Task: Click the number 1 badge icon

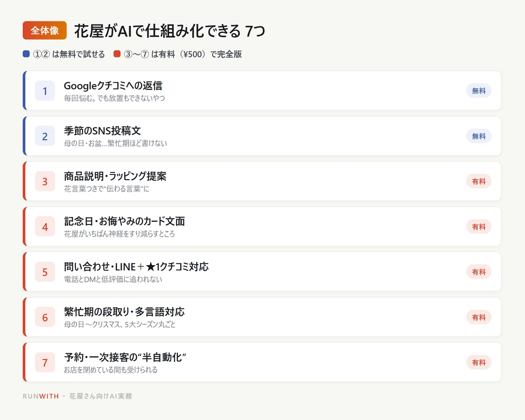Action: [45, 91]
